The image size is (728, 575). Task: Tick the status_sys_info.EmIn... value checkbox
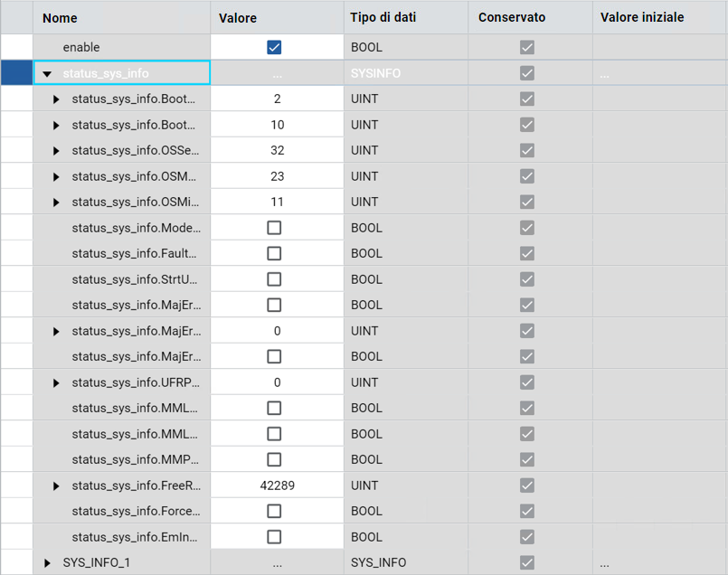[274, 537]
